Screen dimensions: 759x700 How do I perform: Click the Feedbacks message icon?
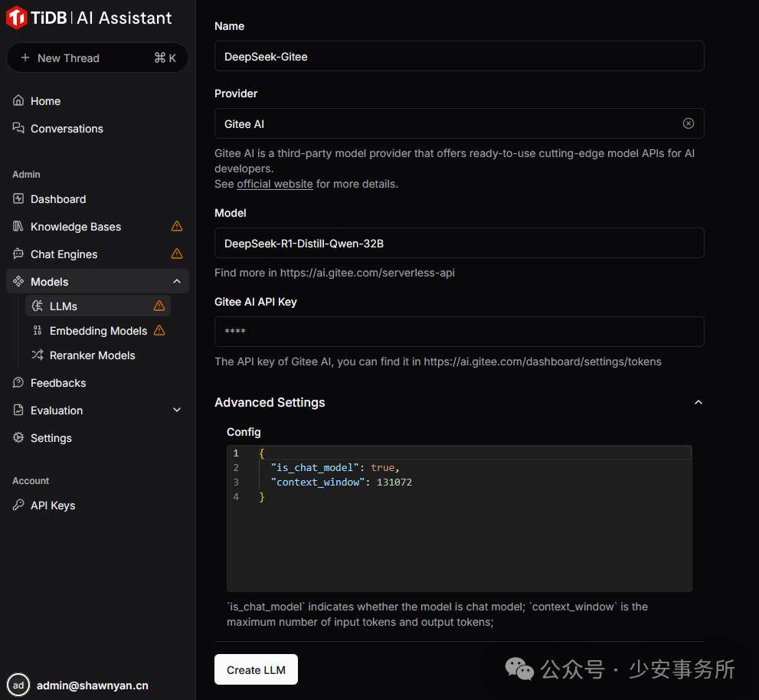coord(18,383)
